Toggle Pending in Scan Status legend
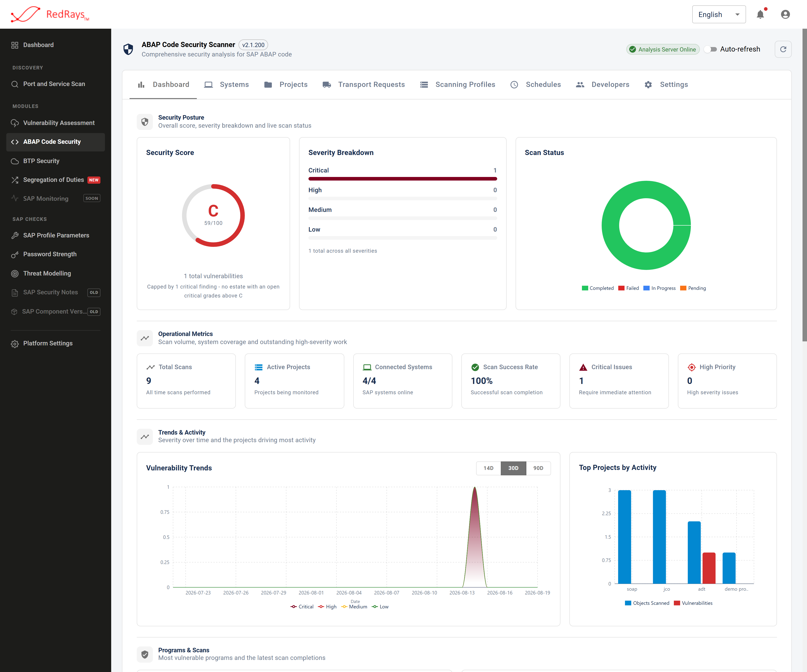Viewport: 807px width, 672px height. click(x=693, y=288)
